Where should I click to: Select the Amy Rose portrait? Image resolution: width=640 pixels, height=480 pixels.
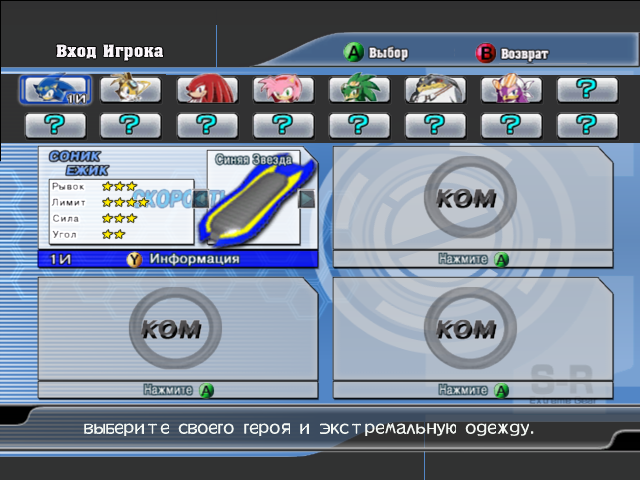(283, 89)
